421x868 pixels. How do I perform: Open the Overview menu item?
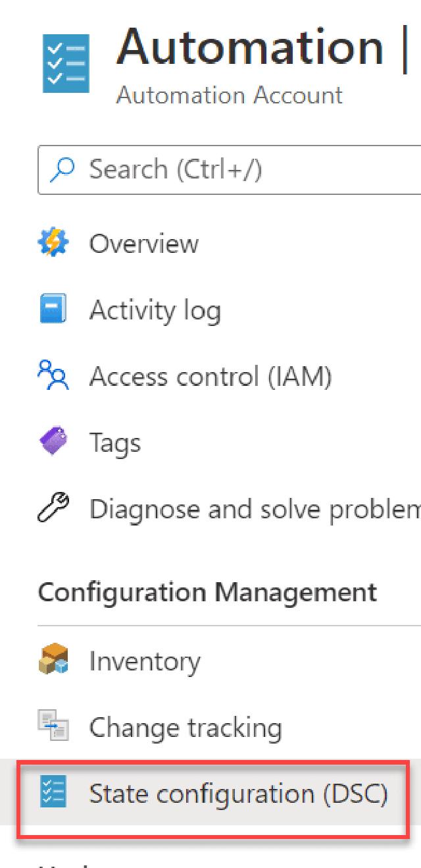tap(143, 244)
